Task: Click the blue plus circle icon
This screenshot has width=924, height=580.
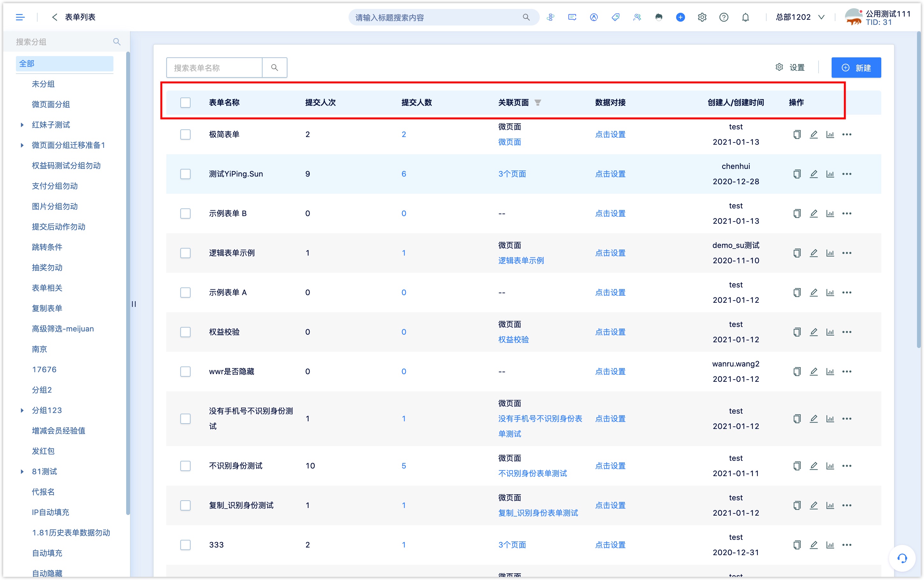Action: tap(680, 17)
